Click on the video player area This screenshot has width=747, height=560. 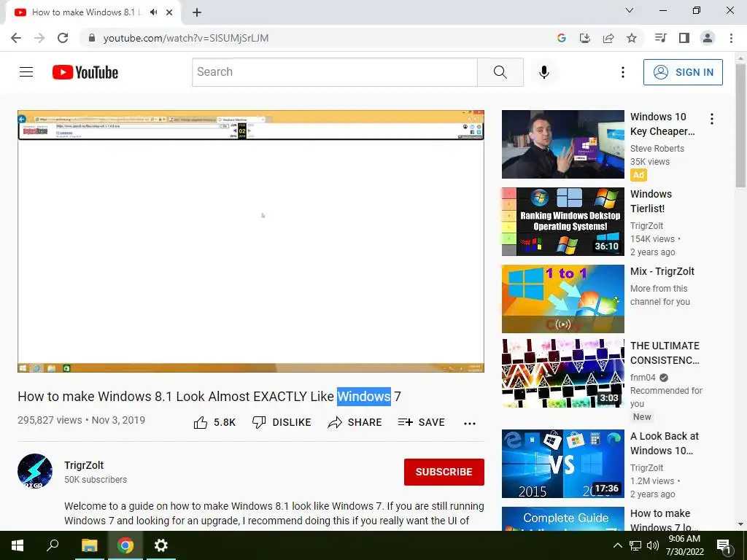click(x=251, y=241)
